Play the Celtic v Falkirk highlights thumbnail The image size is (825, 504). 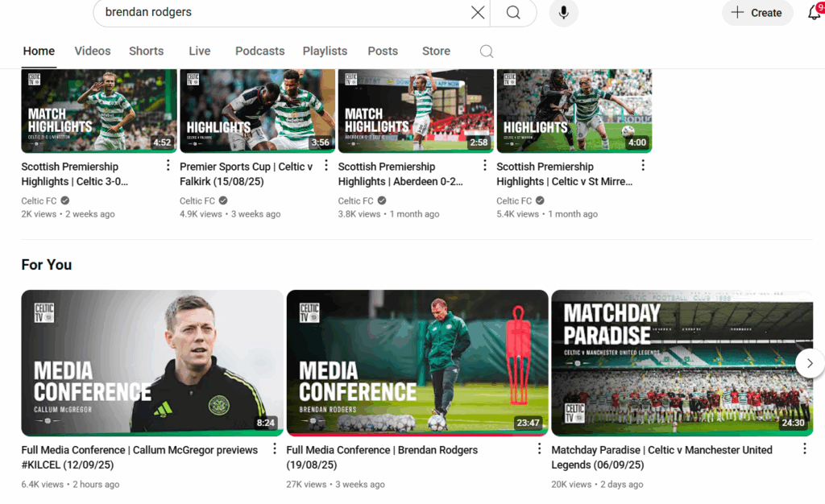tap(257, 111)
